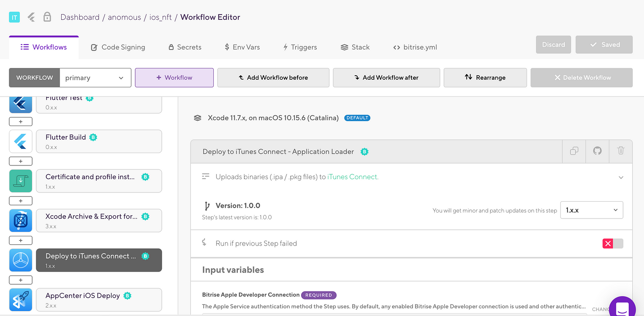Select the Certificate and profile installer card

(x=99, y=181)
